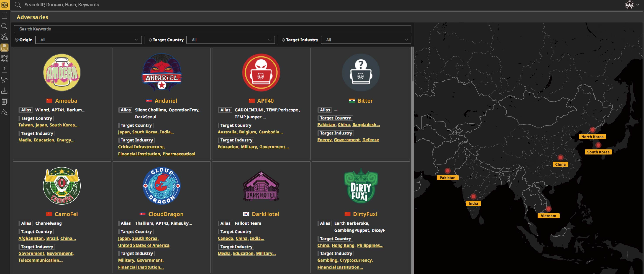Open Amoeba's Taiwan target country link
The image size is (644, 274).
[26, 125]
